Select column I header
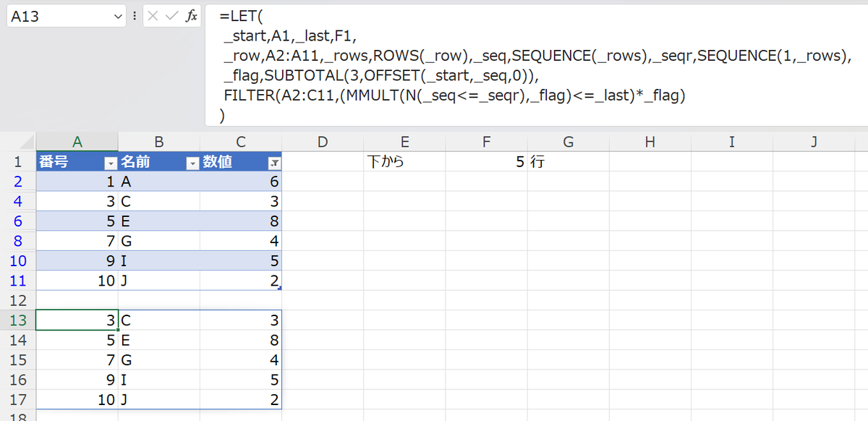Viewport: 868px width, 421px height. [x=731, y=143]
